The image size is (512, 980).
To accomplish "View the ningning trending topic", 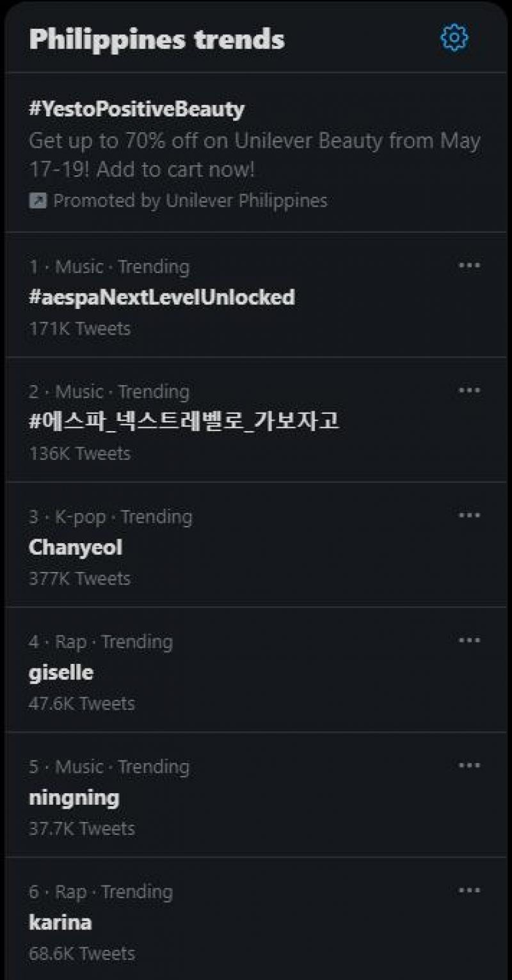I will point(74,798).
